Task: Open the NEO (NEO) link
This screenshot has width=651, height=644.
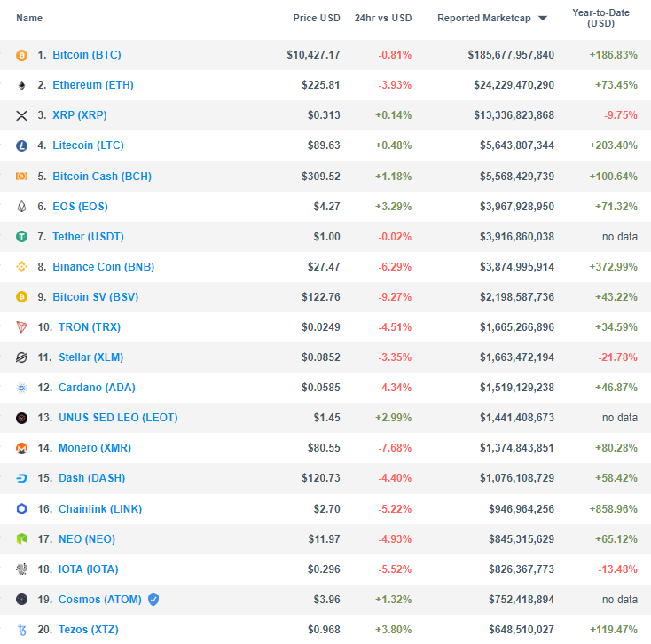Action: coord(87,539)
